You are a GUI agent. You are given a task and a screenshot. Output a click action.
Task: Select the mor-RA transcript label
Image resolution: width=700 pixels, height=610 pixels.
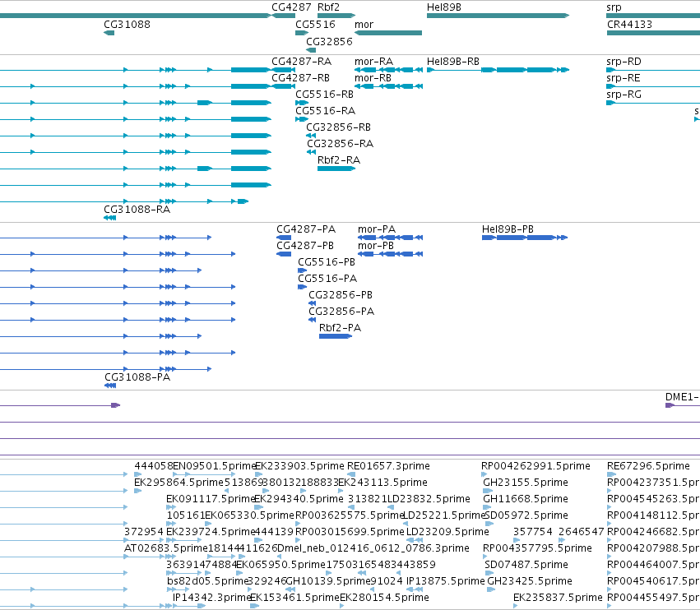coord(373,62)
